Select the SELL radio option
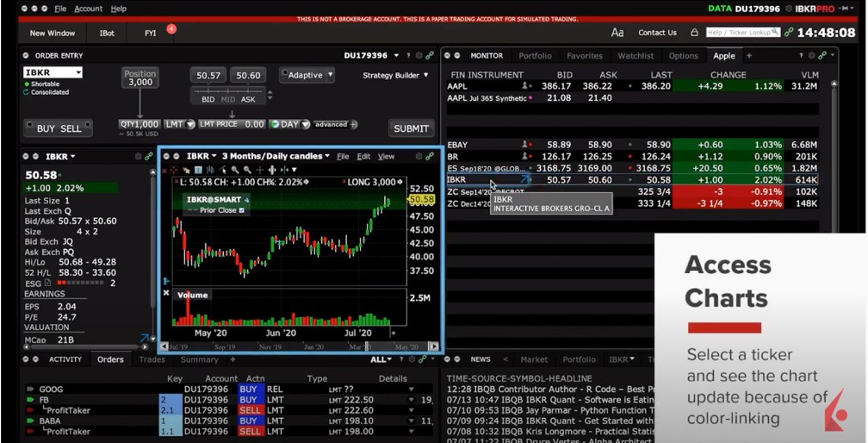868x443 pixels. click(71, 128)
